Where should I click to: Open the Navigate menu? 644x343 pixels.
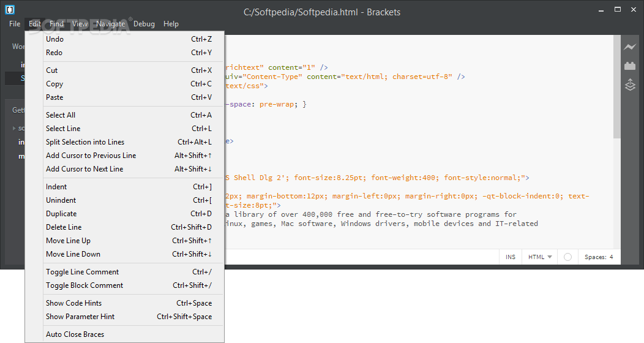pos(110,24)
